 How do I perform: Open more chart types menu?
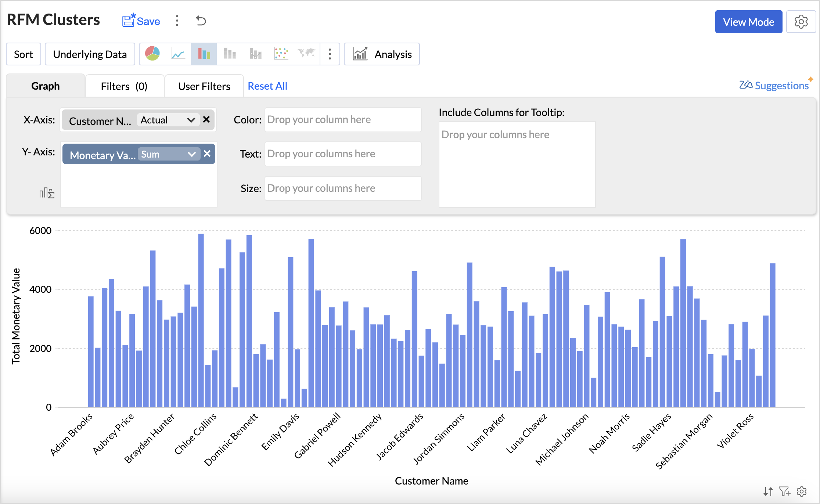point(330,54)
